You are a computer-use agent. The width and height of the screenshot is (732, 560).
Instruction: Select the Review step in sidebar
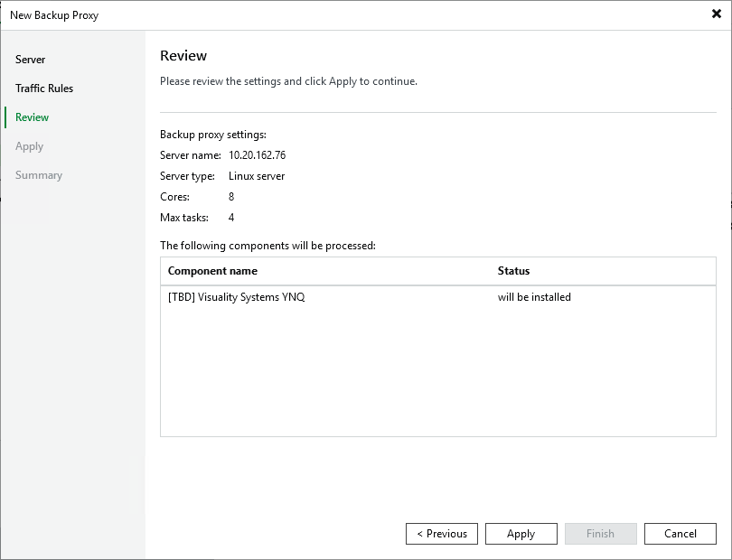click(33, 117)
